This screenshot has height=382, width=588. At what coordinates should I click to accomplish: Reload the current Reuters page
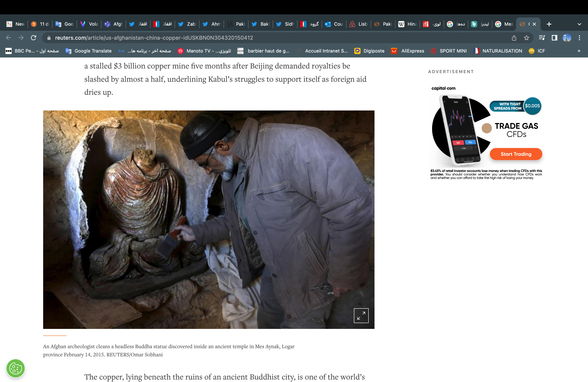point(34,38)
